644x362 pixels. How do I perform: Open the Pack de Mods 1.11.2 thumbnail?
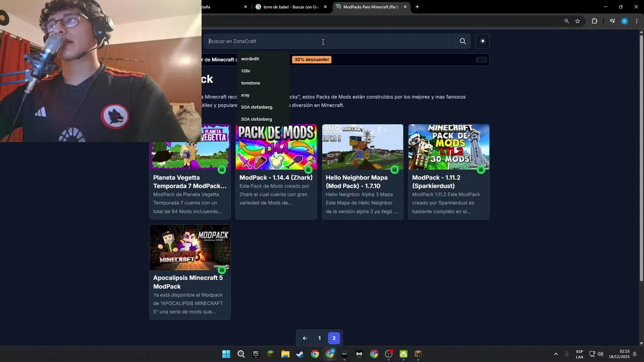tap(449, 147)
